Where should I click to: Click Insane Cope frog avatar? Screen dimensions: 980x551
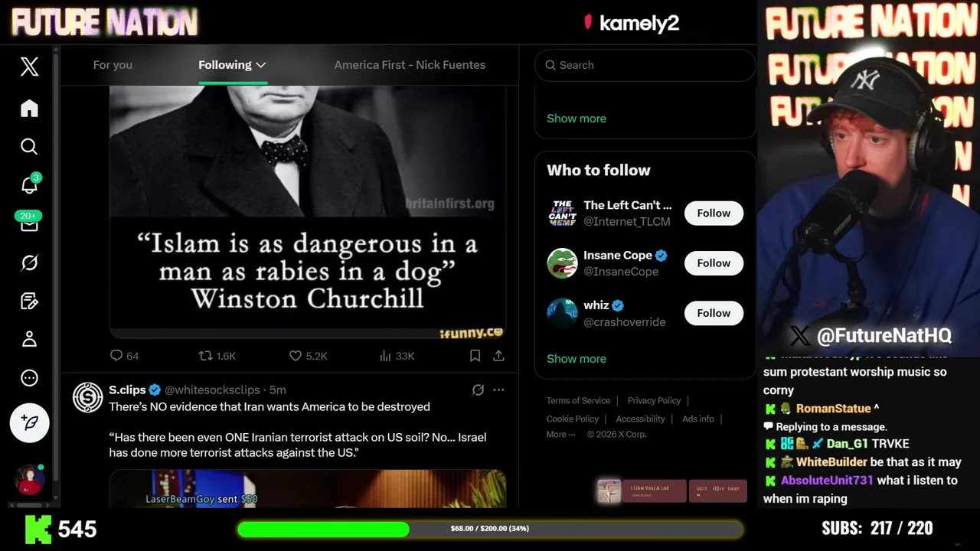(562, 263)
